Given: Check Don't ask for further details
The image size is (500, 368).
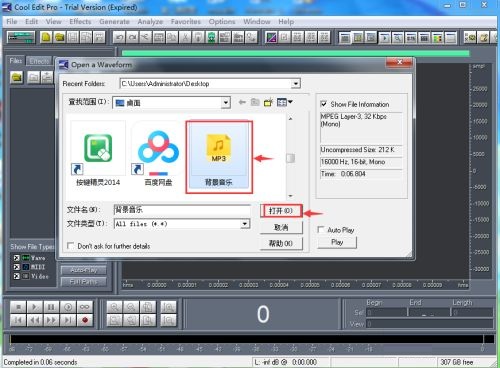Looking at the screenshot, I should (70, 246).
